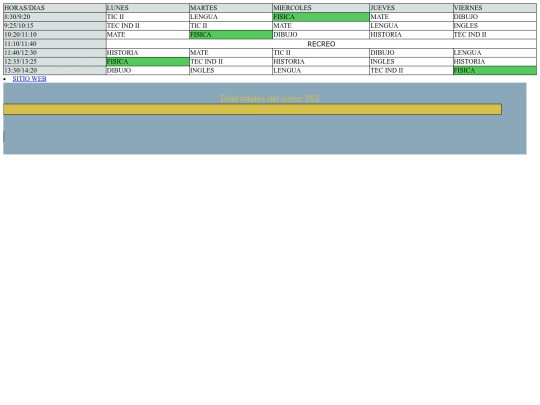Click INGLES in the 13:30/14:20 row
540x405 pixels.
(x=231, y=71)
